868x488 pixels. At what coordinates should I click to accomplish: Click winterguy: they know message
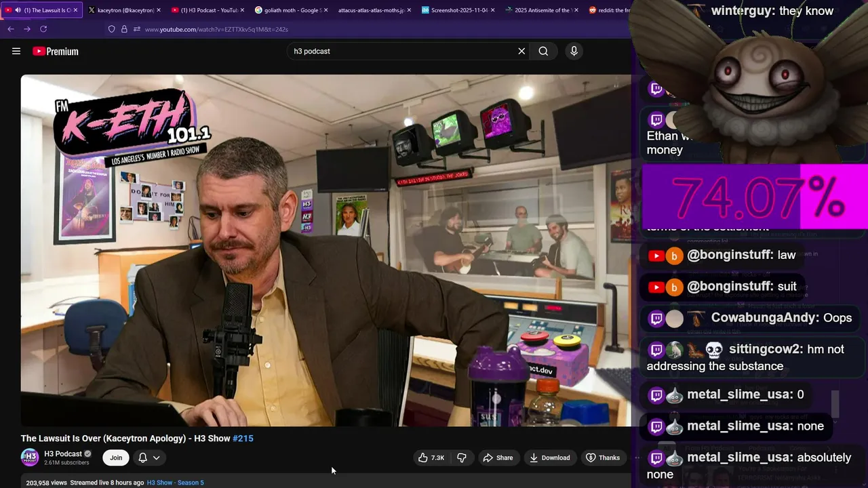(x=772, y=10)
